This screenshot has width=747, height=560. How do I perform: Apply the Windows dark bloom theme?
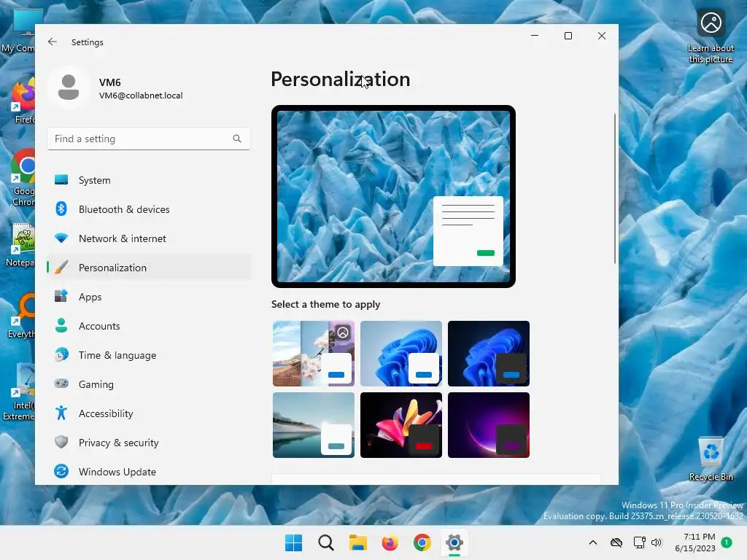click(x=488, y=354)
